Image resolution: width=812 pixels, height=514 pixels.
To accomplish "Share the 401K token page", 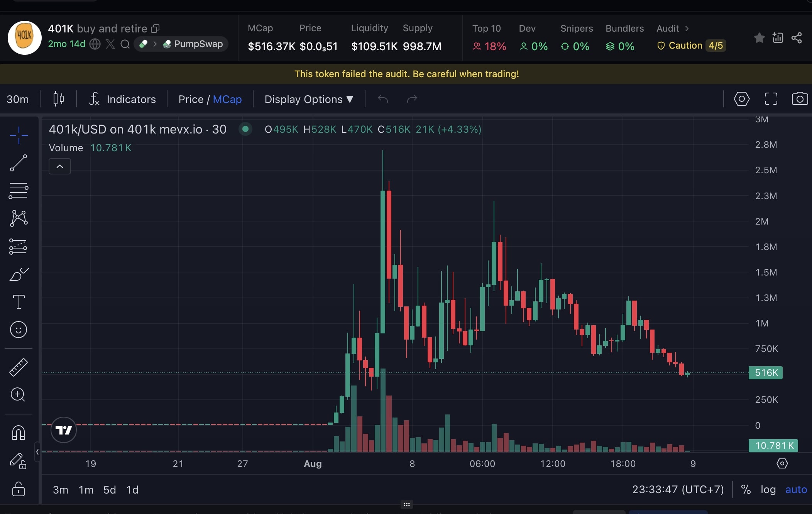I will click(797, 38).
